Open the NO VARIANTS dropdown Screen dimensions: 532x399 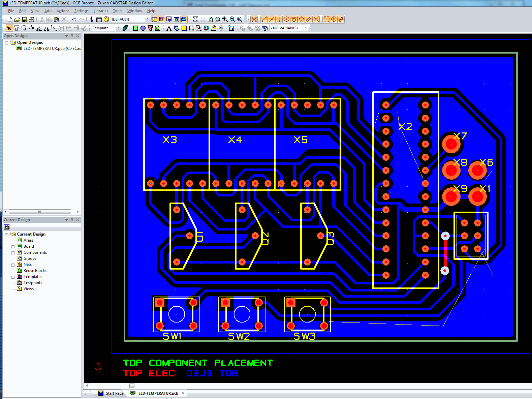tap(306, 28)
